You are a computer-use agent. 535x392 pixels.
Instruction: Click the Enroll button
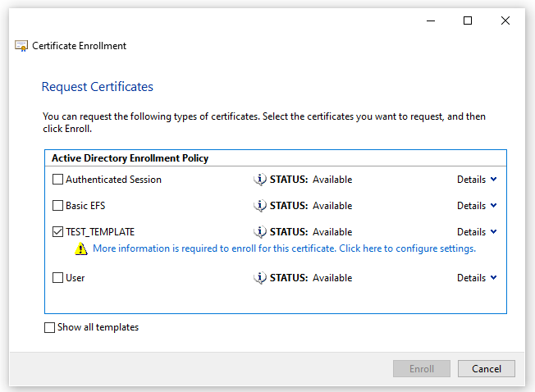(422, 369)
